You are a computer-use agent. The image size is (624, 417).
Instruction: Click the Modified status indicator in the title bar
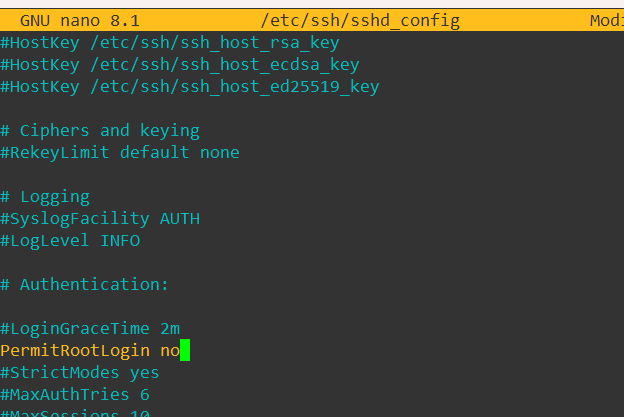click(605, 20)
